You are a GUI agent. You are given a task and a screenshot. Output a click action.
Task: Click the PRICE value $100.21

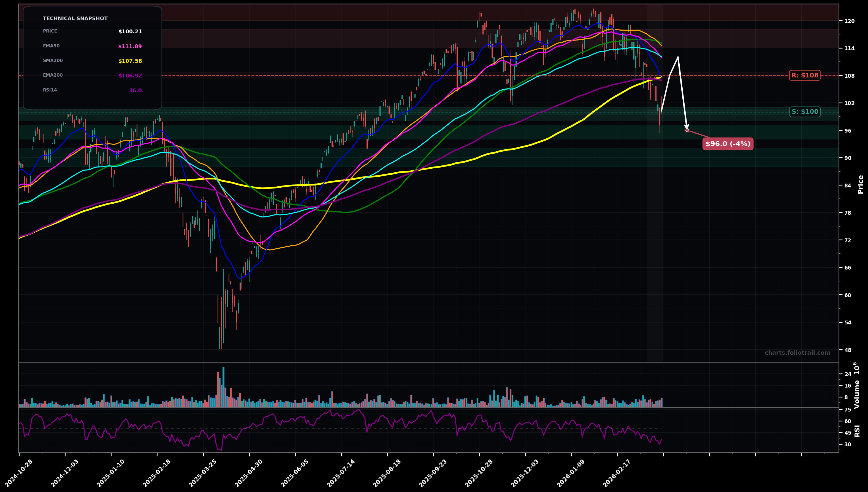pos(130,31)
